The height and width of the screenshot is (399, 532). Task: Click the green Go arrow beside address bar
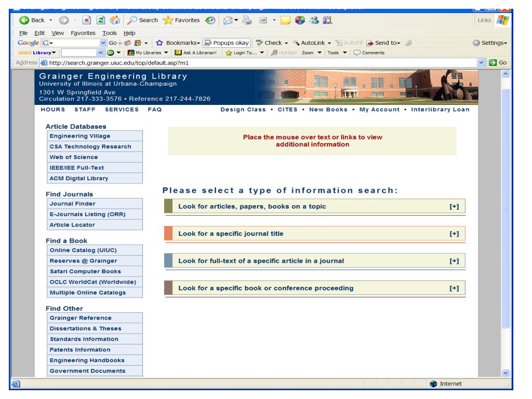(x=498, y=62)
